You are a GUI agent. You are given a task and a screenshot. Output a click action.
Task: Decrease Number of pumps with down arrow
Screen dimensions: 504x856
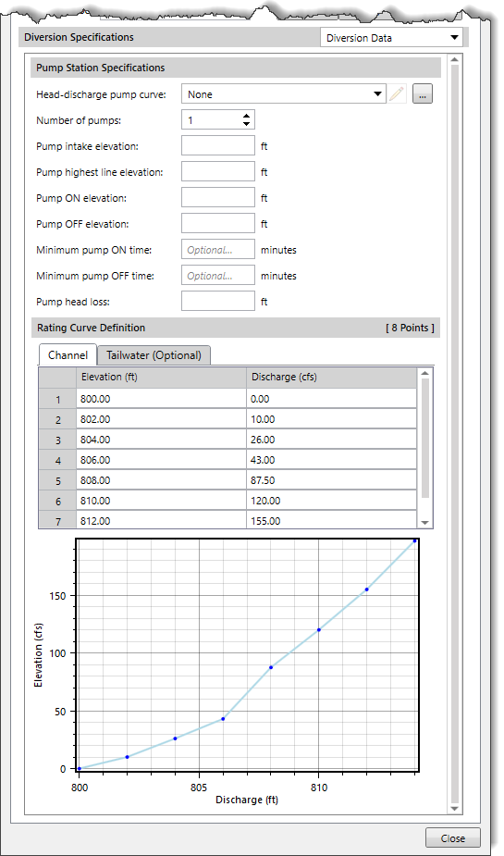[247, 124]
